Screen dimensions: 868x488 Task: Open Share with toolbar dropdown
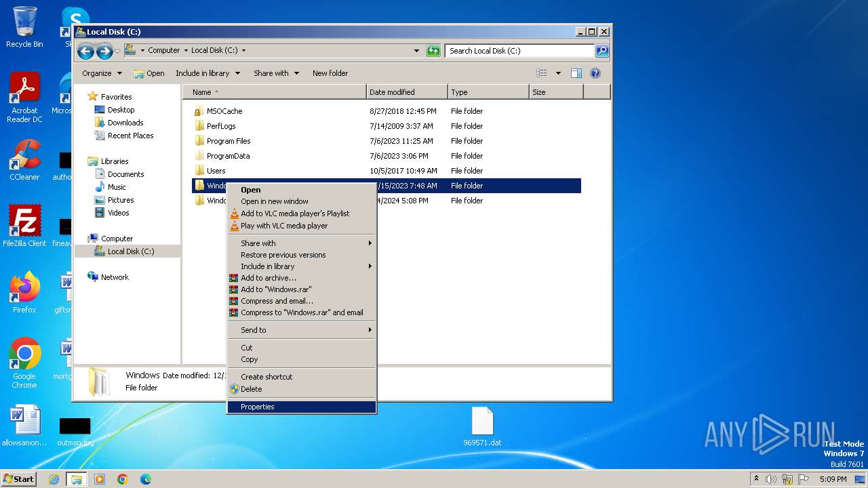pos(276,73)
